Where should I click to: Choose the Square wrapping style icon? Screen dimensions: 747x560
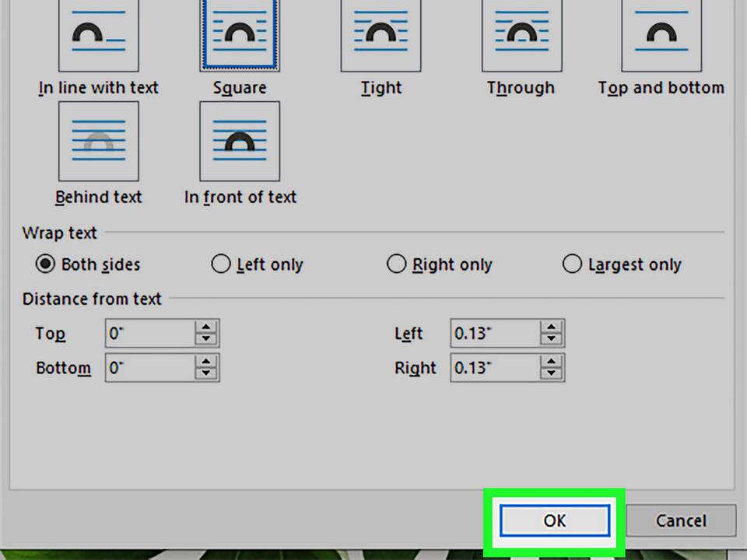[x=240, y=36]
